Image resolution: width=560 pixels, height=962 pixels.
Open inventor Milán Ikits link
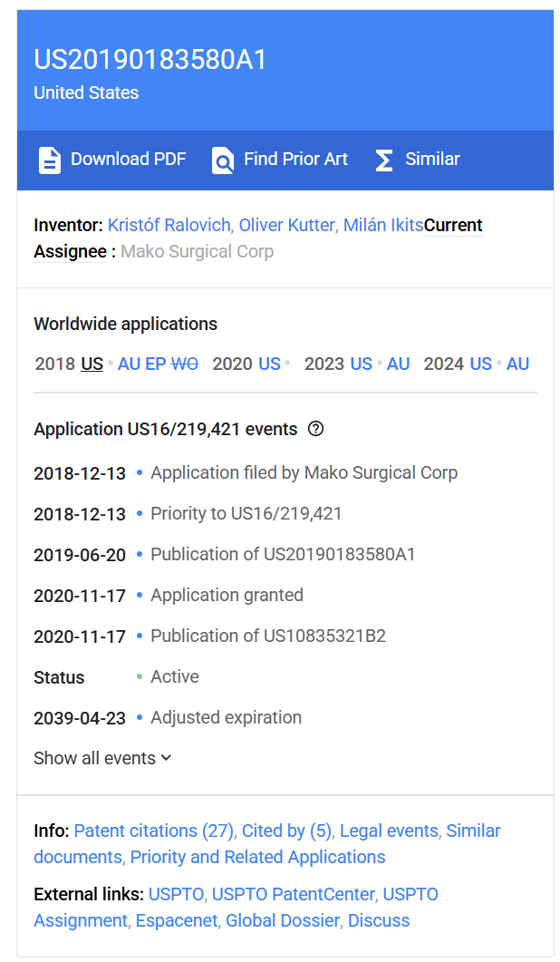[x=382, y=225]
